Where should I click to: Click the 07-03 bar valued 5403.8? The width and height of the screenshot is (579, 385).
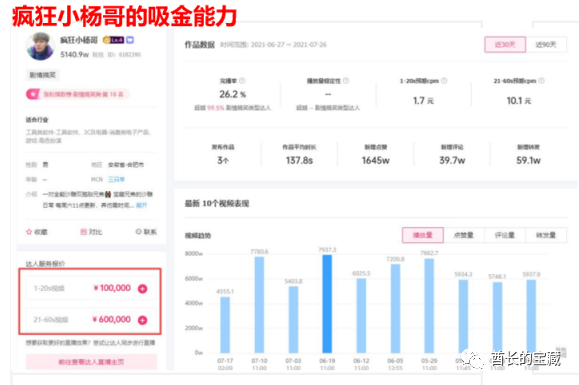(293, 320)
